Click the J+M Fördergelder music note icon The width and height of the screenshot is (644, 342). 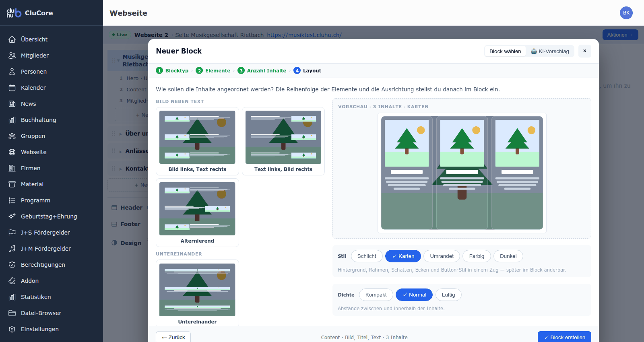tap(12, 249)
